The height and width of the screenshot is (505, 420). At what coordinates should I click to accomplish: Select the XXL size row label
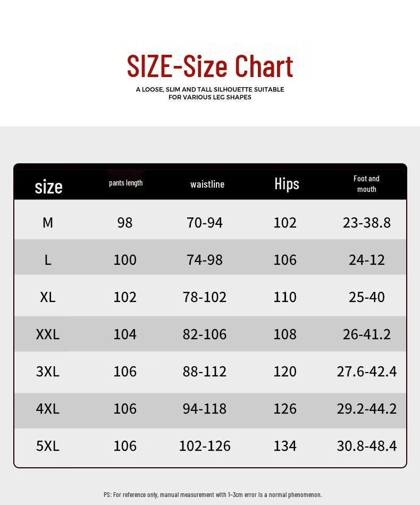coord(48,334)
